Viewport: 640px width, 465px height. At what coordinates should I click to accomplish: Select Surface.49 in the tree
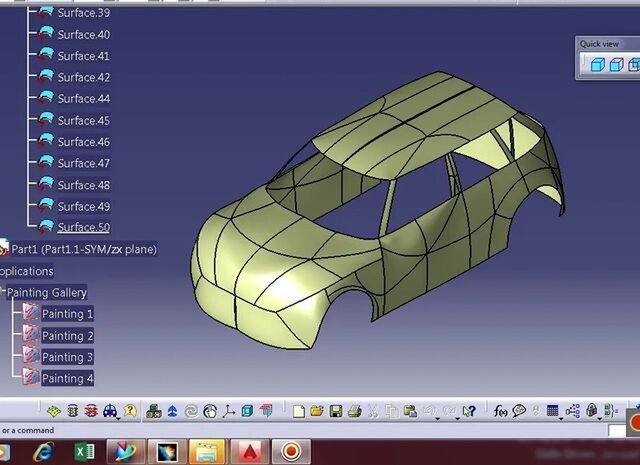84,206
